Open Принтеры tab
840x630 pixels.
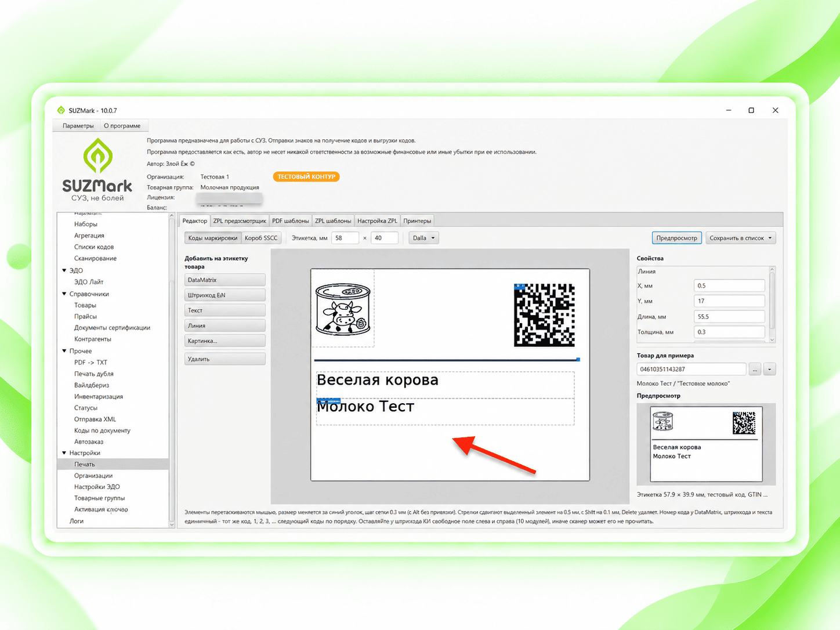[417, 221]
